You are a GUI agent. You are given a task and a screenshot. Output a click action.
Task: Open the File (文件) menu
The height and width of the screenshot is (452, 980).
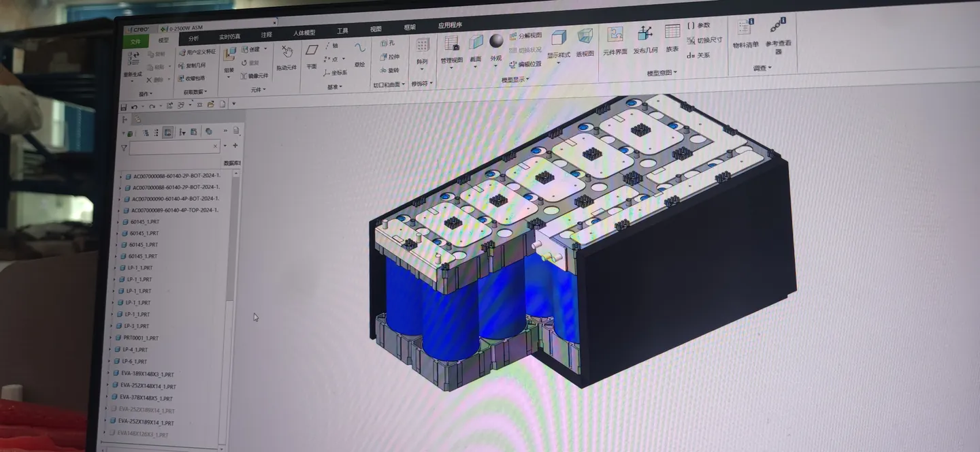[135, 42]
